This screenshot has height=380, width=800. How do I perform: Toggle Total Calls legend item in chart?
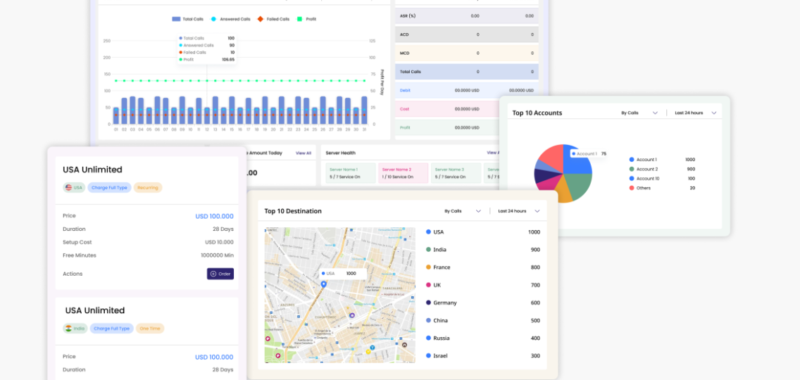(188, 19)
